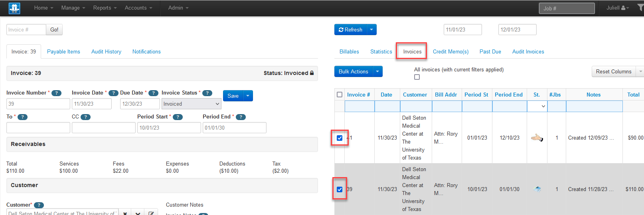Switch to the Payable Items tab
Screen dimensions: 644x215
click(63, 51)
